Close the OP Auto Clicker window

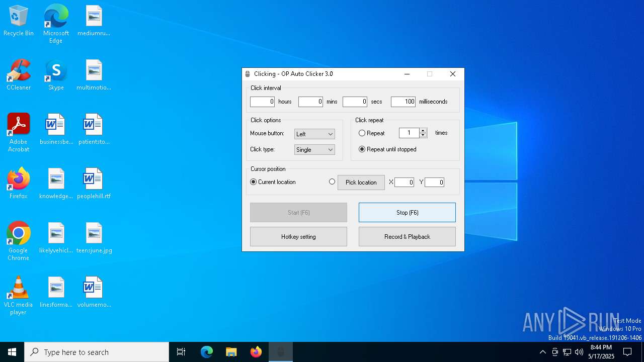[x=452, y=74]
